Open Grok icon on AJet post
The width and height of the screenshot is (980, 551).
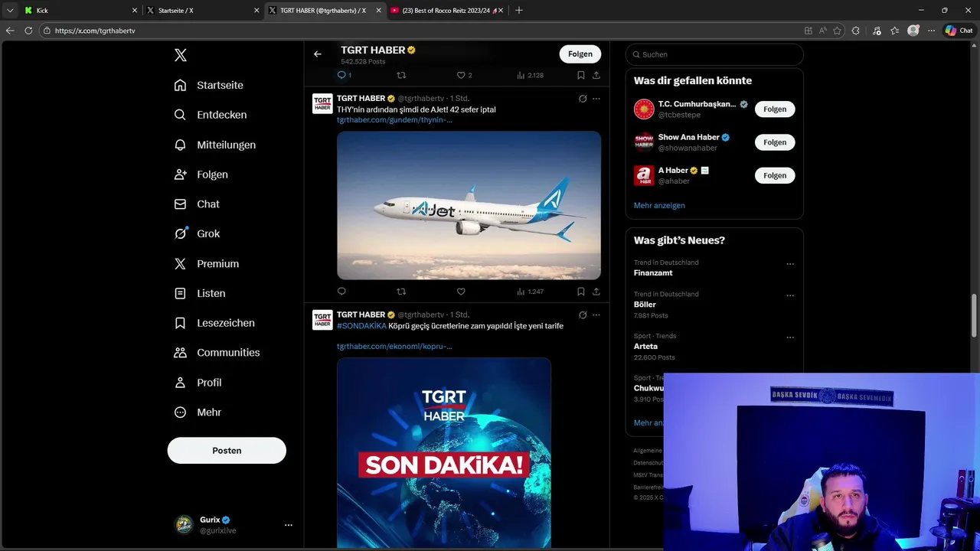(x=583, y=99)
